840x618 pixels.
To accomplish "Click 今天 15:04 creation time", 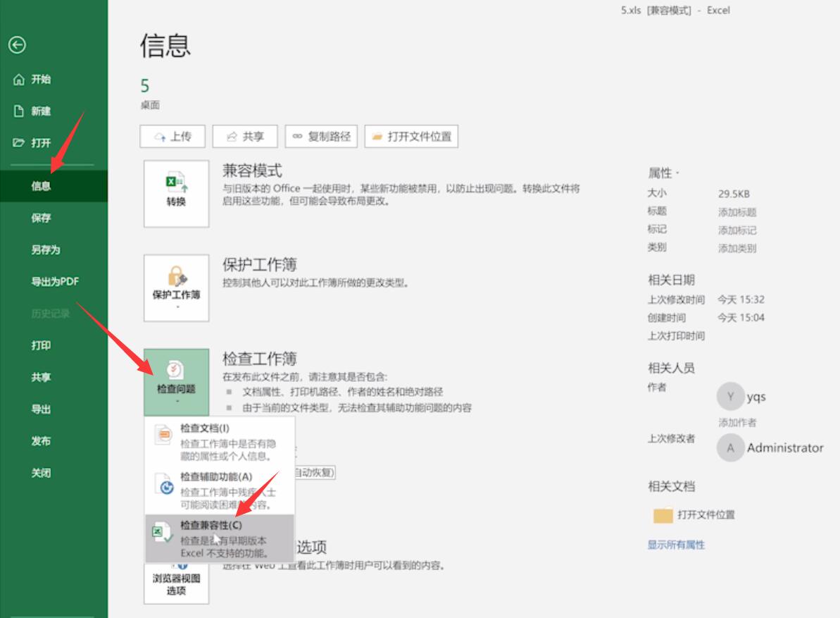I will point(741,318).
